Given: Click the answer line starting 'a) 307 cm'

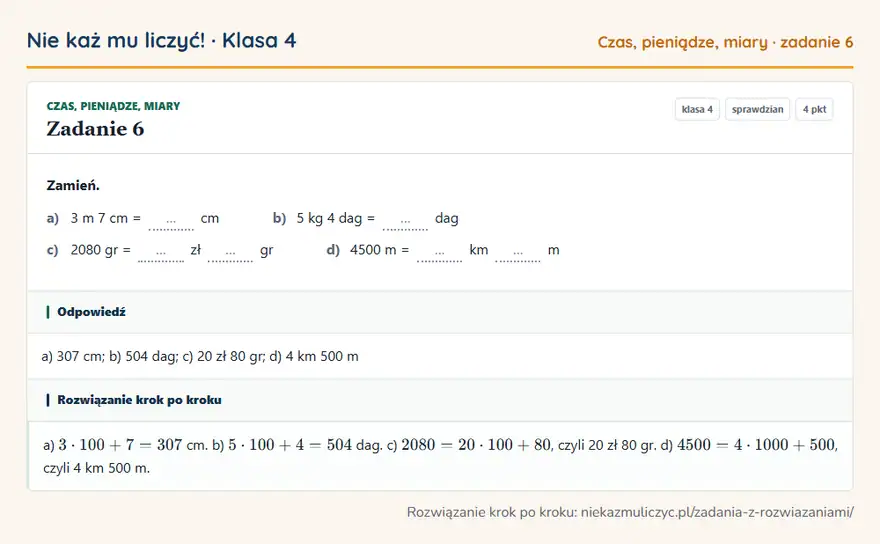Looking at the screenshot, I should tap(200, 356).
